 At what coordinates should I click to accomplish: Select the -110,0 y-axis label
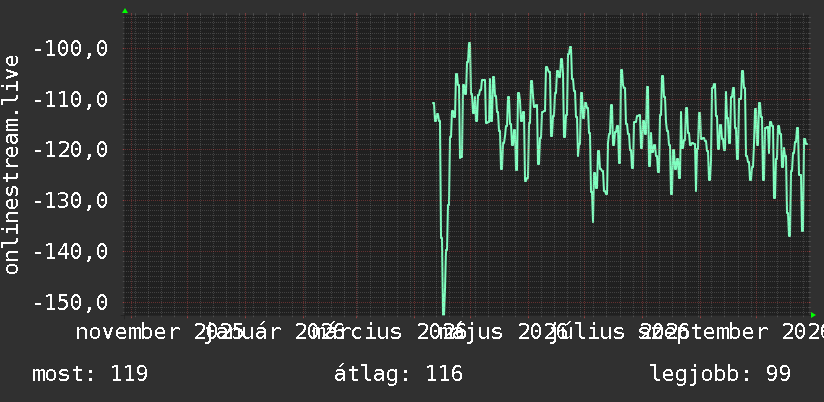pyautogui.click(x=70, y=99)
